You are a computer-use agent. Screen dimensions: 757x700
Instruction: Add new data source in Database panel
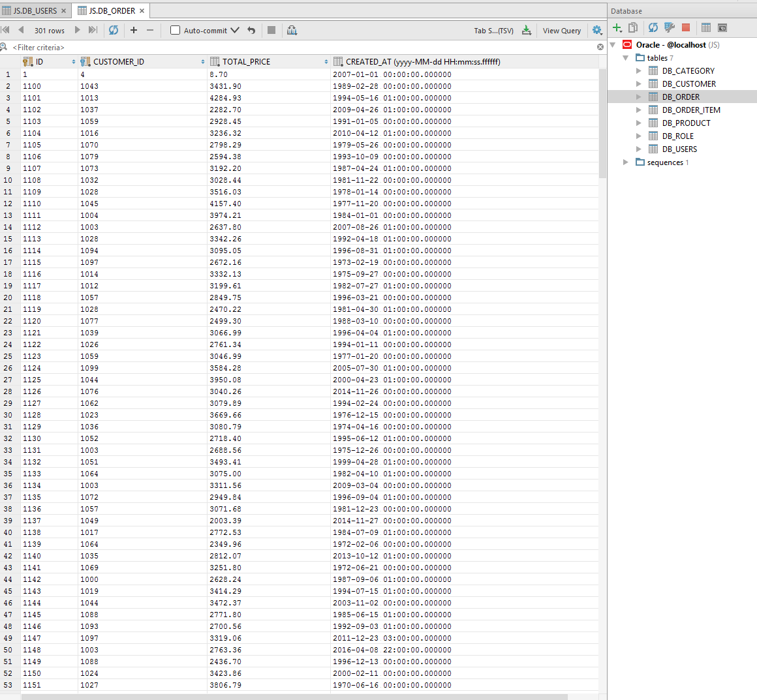[617, 27]
